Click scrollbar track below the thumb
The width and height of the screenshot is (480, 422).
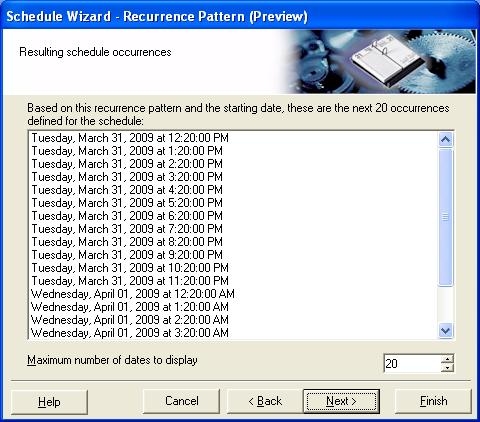point(446,305)
